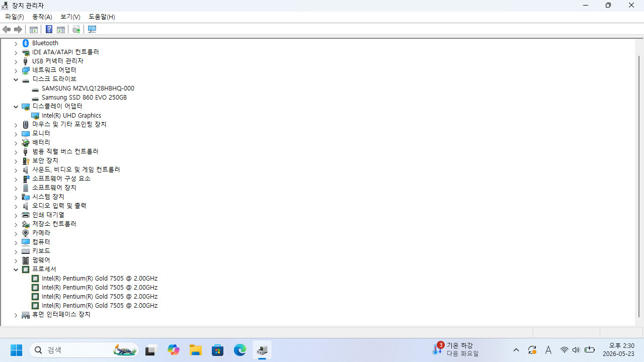Expand the 저장소 컨트롤러 category
Image resolution: width=644 pixels, height=362 pixels.
point(16,225)
